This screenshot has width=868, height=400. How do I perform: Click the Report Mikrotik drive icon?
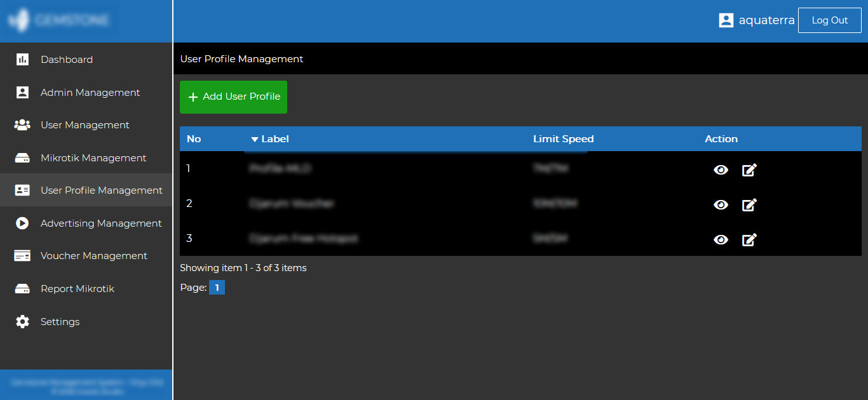click(22, 289)
